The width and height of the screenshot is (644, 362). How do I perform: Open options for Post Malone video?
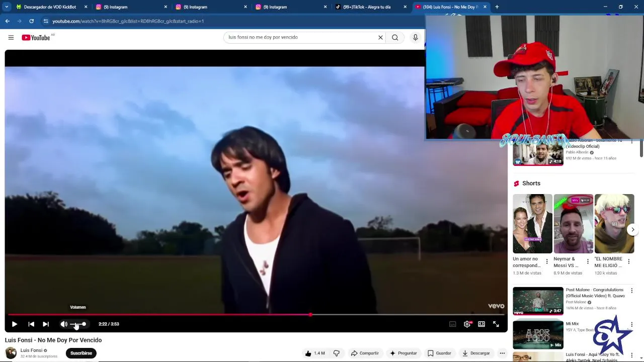coord(631,291)
